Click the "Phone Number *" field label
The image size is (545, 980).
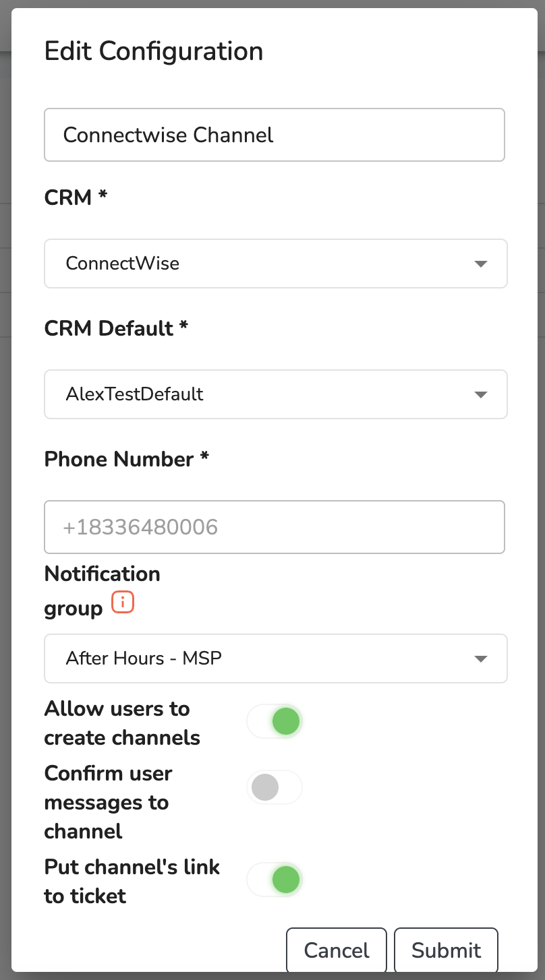(127, 460)
